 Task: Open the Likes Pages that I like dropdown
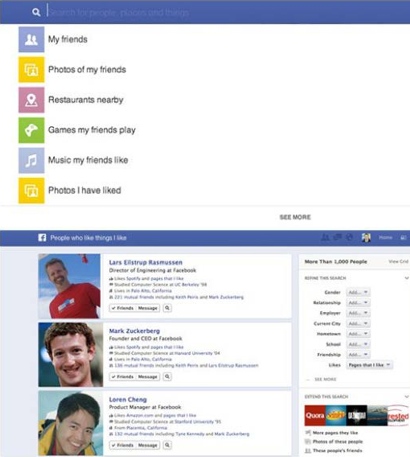pos(369,365)
